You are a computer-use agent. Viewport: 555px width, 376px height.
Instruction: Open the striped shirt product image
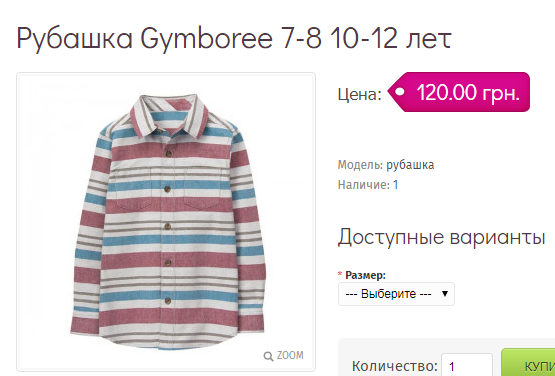click(x=166, y=222)
